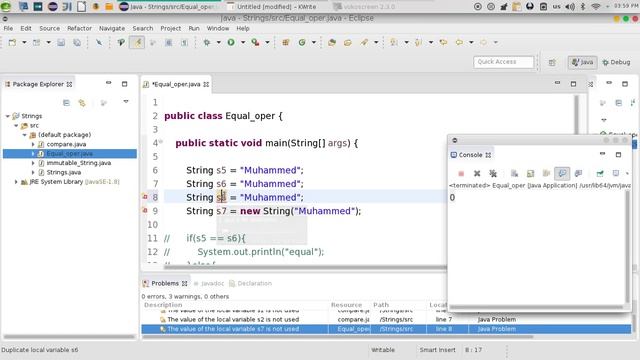Toggle Scroll Lock in Console toolbar
The width and height of the screenshot is (640, 360).
530,173
